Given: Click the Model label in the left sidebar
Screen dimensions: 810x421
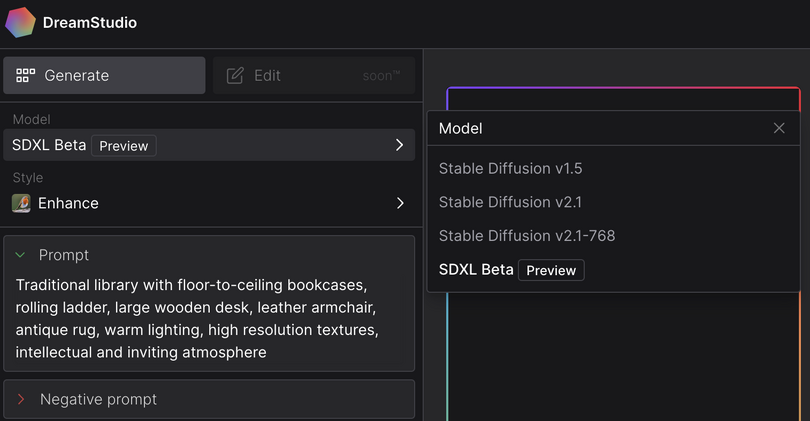Looking at the screenshot, I should (32, 119).
